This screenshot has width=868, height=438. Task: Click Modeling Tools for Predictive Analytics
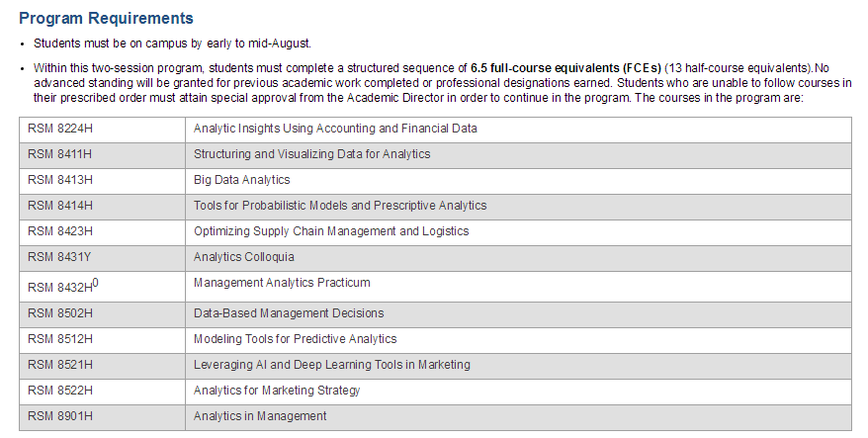tap(295, 339)
